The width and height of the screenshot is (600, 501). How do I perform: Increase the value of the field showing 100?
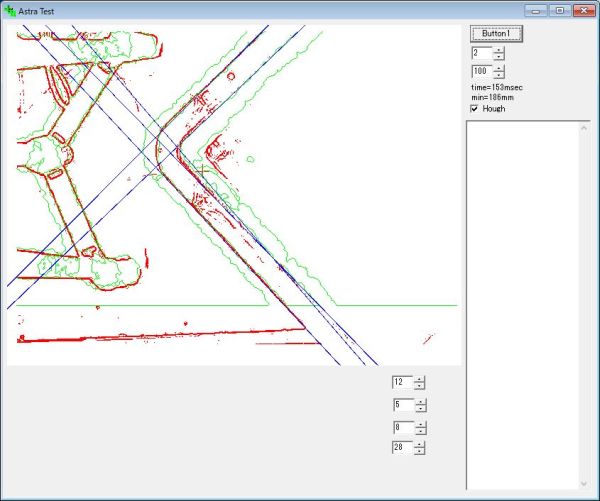[x=499, y=68]
